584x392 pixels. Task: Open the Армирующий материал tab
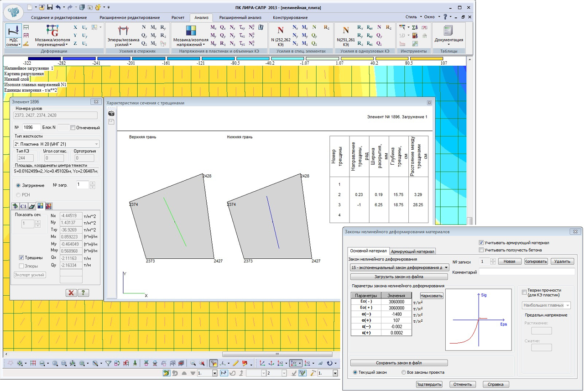pyautogui.click(x=412, y=251)
